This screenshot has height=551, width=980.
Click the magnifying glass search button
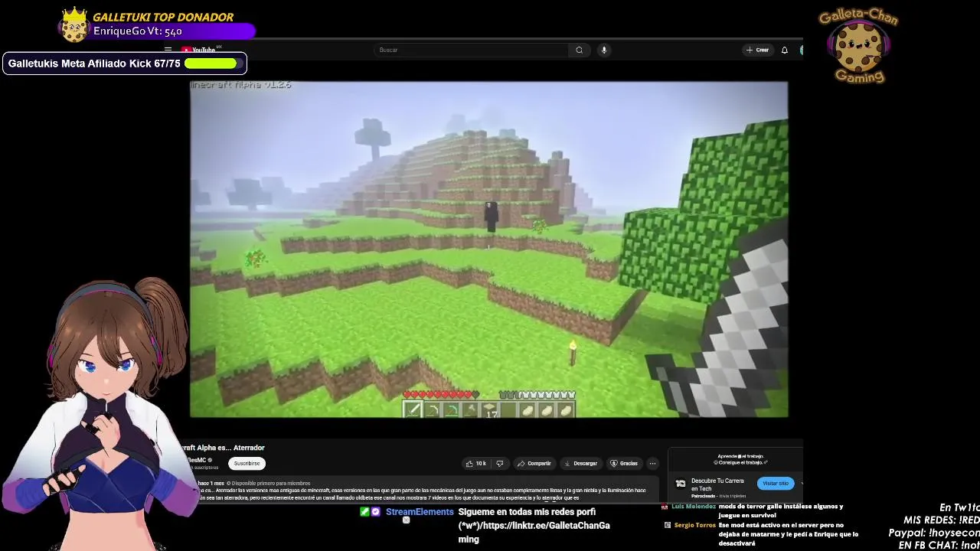[x=579, y=50]
